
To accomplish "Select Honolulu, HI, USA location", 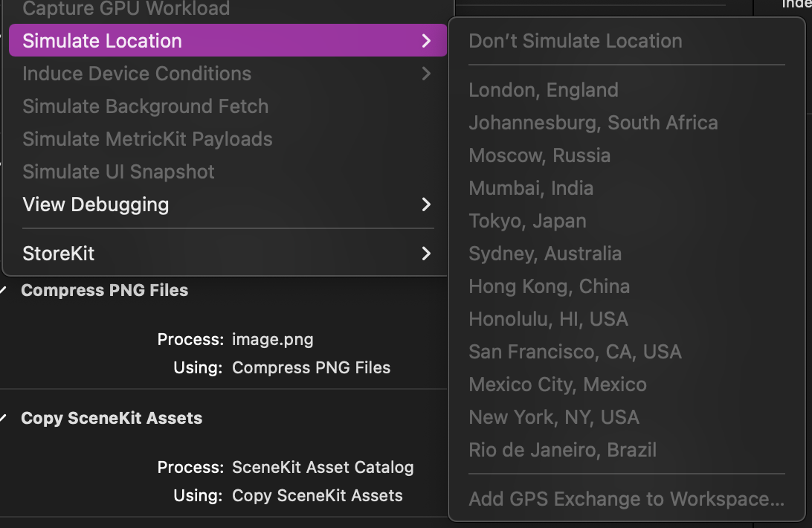I will click(x=627, y=319).
